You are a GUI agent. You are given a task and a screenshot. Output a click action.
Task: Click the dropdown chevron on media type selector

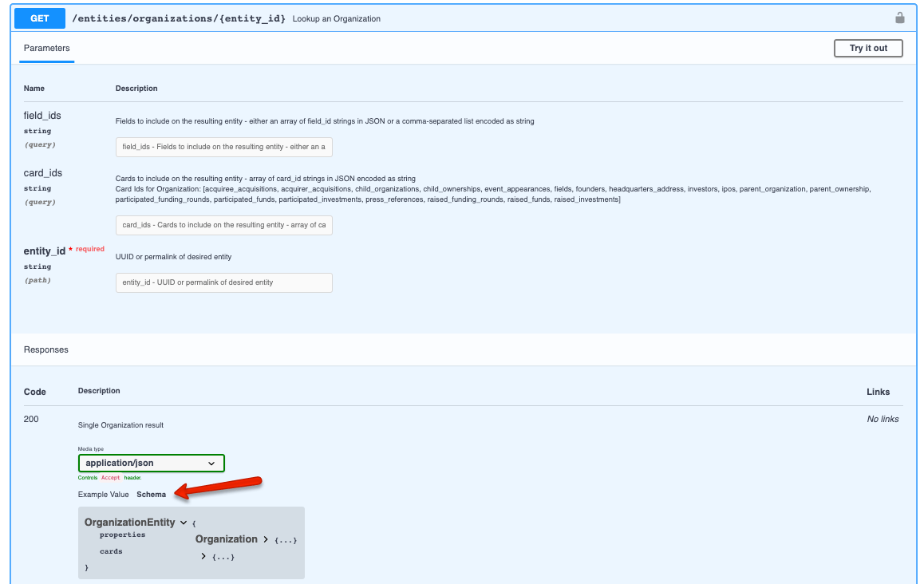click(x=212, y=463)
